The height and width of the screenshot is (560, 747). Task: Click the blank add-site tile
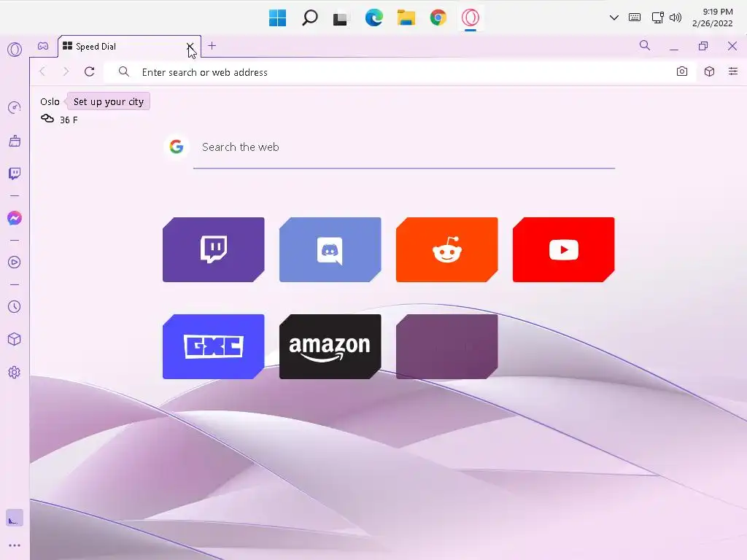[447, 346]
